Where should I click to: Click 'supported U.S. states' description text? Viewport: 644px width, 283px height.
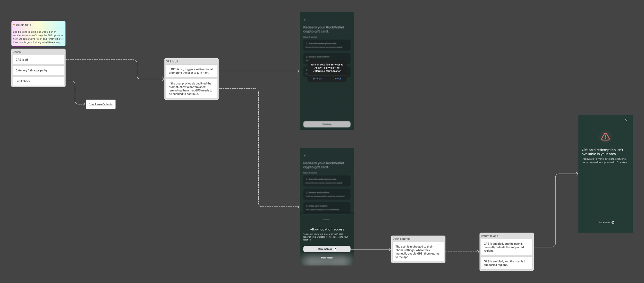604,161
